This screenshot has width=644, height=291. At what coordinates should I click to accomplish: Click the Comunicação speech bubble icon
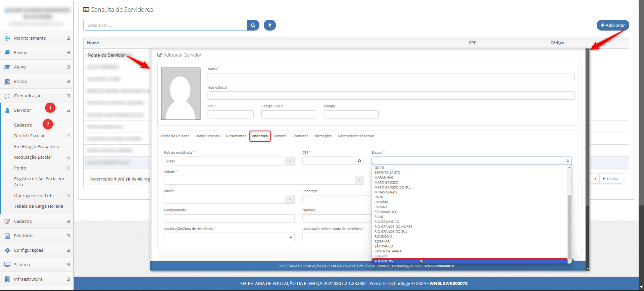[7, 96]
